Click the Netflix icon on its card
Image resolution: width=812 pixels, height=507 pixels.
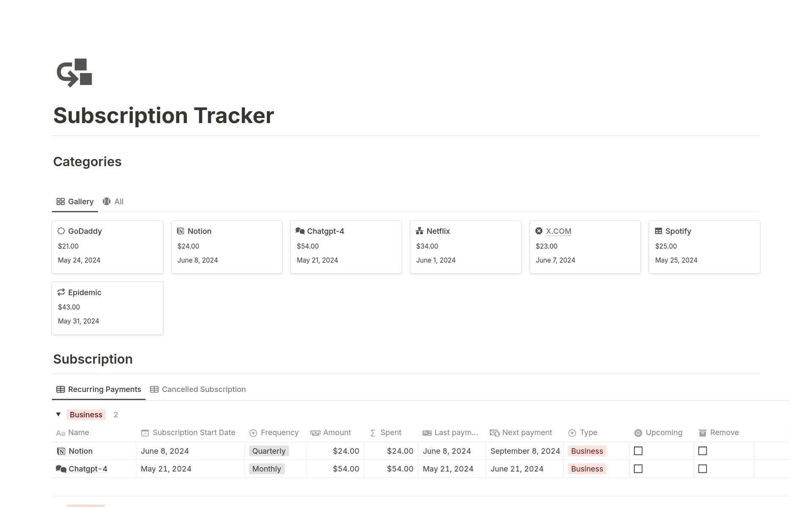pos(420,231)
